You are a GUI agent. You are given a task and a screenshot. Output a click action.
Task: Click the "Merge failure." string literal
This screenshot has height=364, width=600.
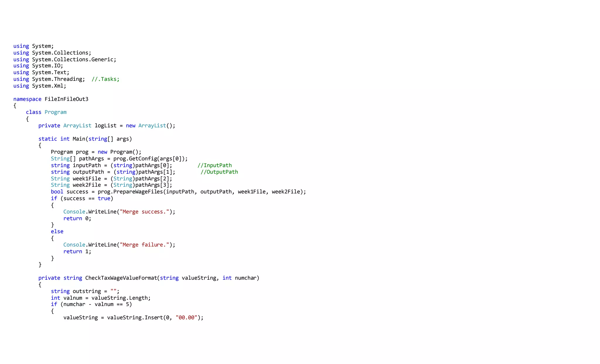point(144,245)
